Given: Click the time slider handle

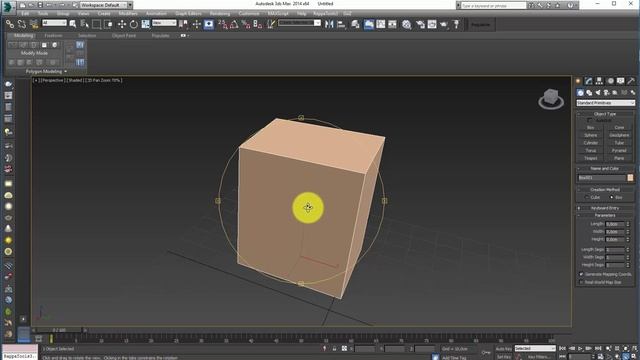Looking at the screenshot, I should coord(59,330).
